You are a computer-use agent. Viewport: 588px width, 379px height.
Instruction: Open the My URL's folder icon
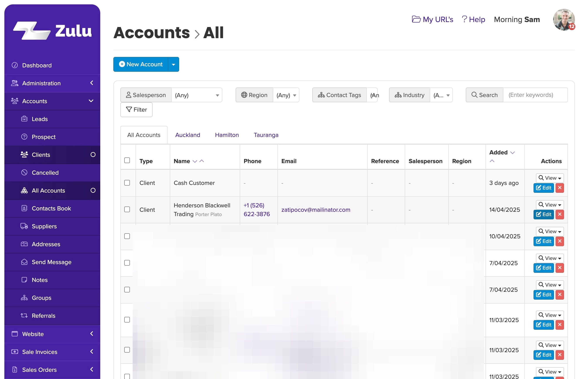pyautogui.click(x=416, y=19)
